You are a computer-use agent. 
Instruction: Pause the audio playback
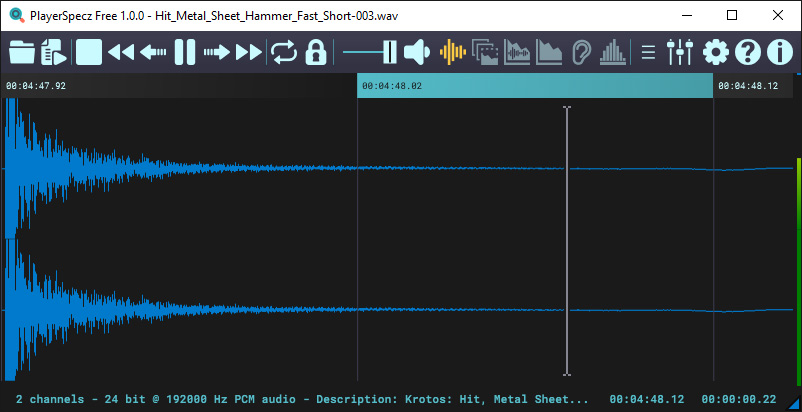[185, 52]
